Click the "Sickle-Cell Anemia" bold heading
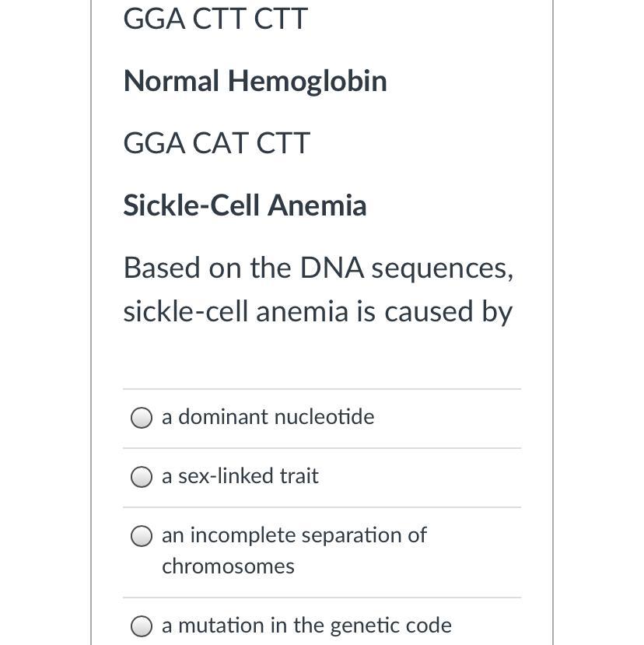Viewport: 644px width, 645px height. pos(244,205)
